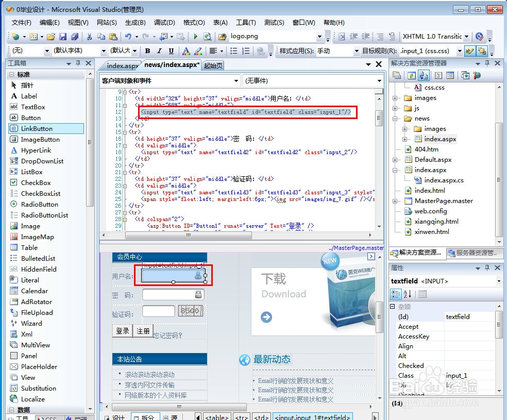Screen dimensions: 507x420
Task: Toggle Bold formatting
Action: click(x=147, y=51)
